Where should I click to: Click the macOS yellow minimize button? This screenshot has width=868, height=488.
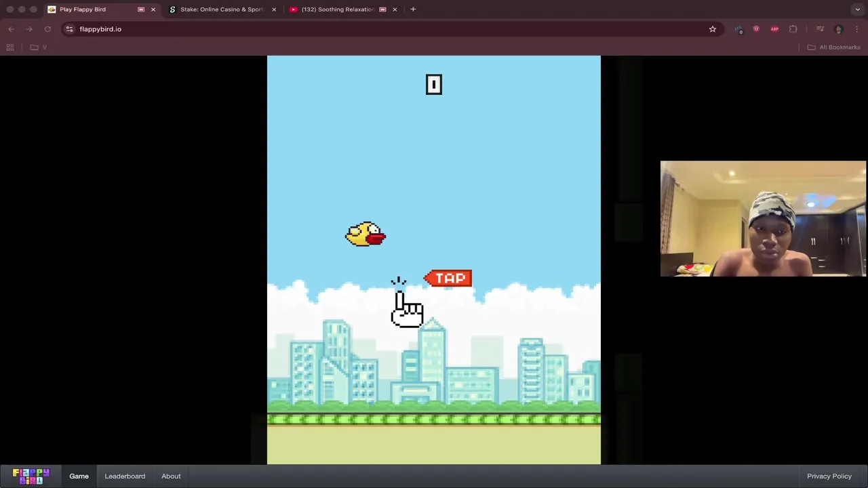[22, 9]
